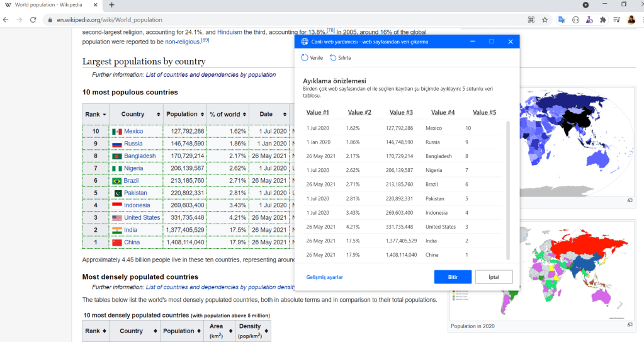This screenshot has height=342, width=644.
Task: Open the Gelişmiş ayarlar advanced settings link
Action: tap(324, 277)
